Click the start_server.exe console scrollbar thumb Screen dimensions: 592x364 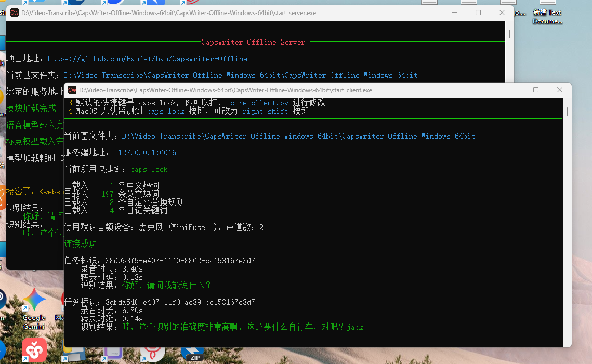pos(509,34)
